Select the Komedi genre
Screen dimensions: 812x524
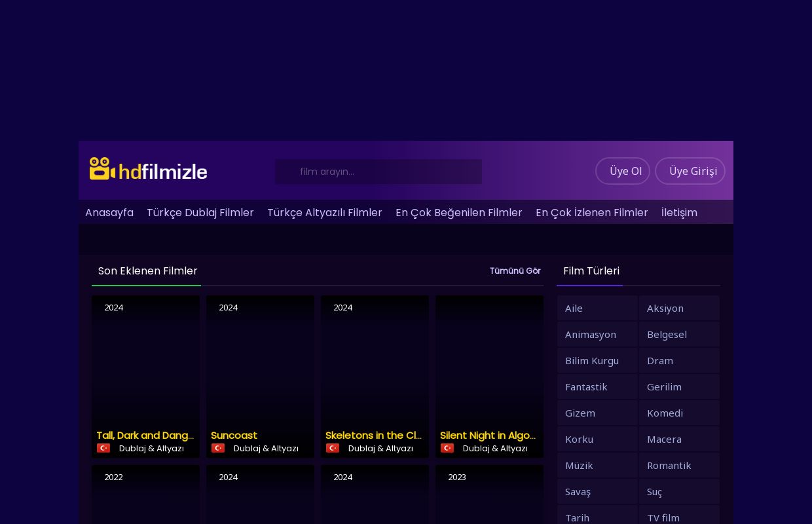pos(679,413)
